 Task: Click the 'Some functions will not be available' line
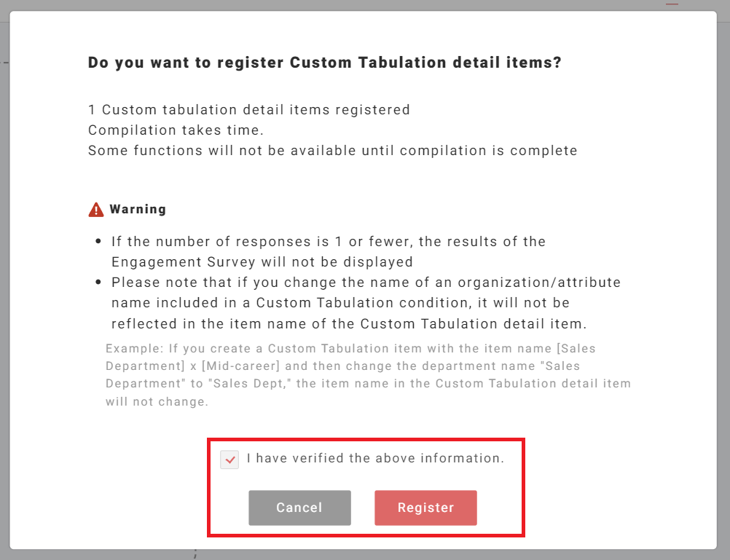point(332,151)
